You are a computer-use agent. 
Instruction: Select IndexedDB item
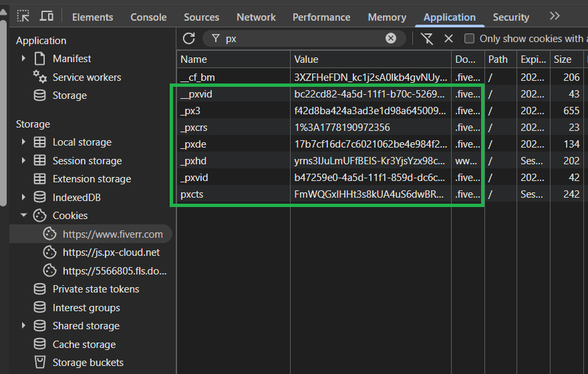(76, 198)
